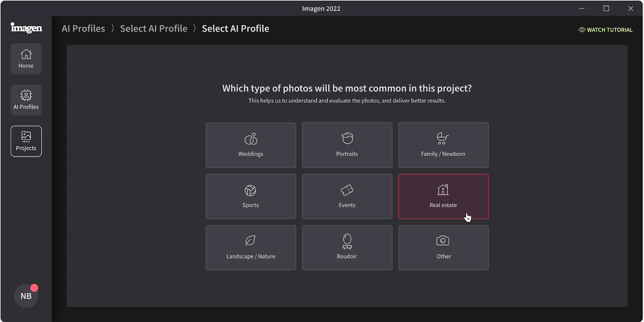The image size is (644, 322).
Task: Click the 'This helps us to understand' subtitle
Action: (x=347, y=101)
